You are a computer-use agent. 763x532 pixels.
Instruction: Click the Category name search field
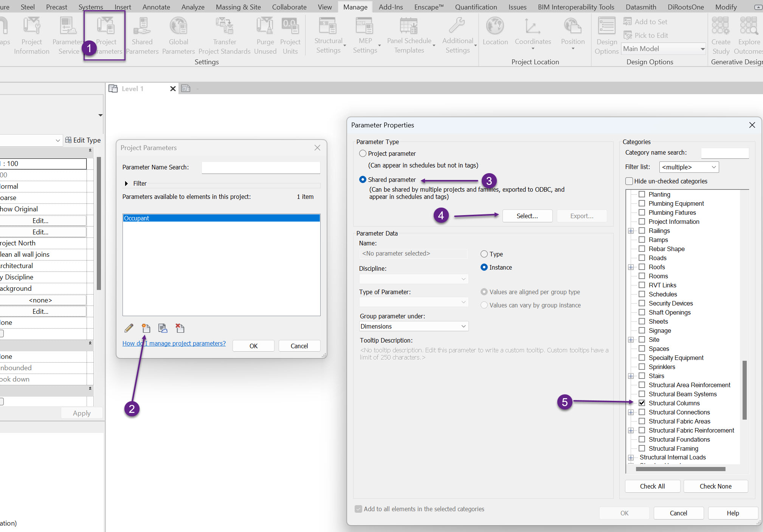pyautogui.click(x=724, y=153)
